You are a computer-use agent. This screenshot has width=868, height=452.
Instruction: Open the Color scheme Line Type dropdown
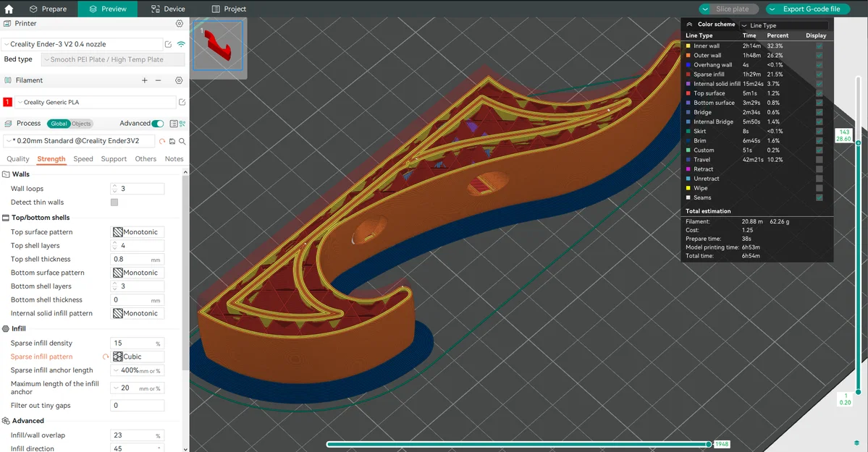(784, 25)
